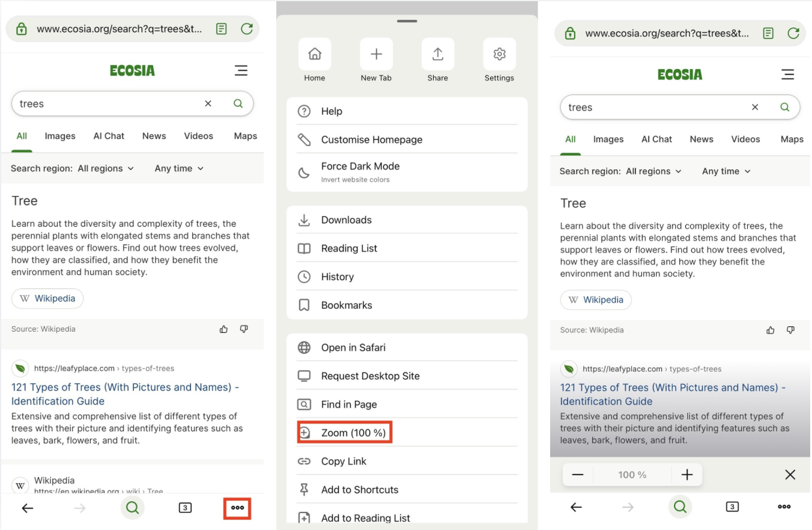Decrease zoom with the minus button
812x530 pixels.
tap(578, 475)
